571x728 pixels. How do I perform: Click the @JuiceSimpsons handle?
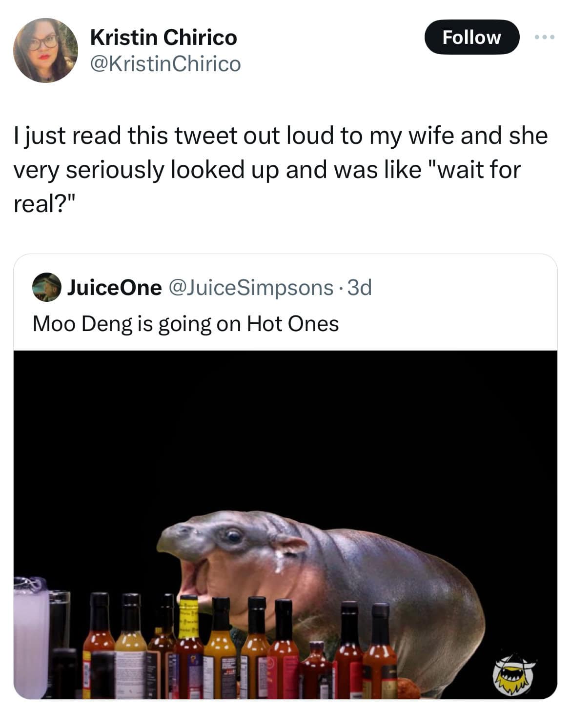250,288
